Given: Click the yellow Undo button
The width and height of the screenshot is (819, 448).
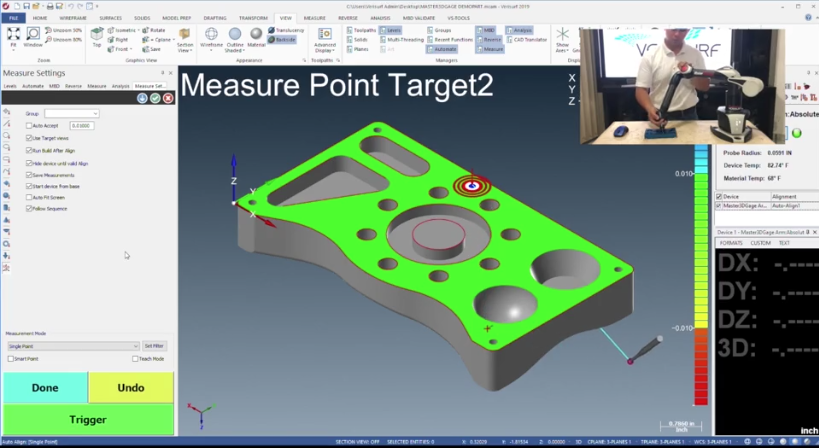Looking at the screenshot, I should [131, 387].
